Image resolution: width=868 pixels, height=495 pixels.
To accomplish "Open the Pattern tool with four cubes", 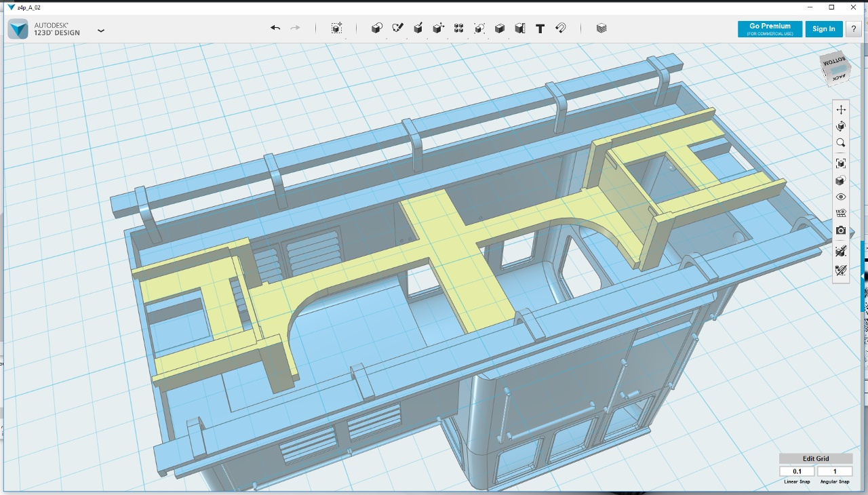I will 459,28.
